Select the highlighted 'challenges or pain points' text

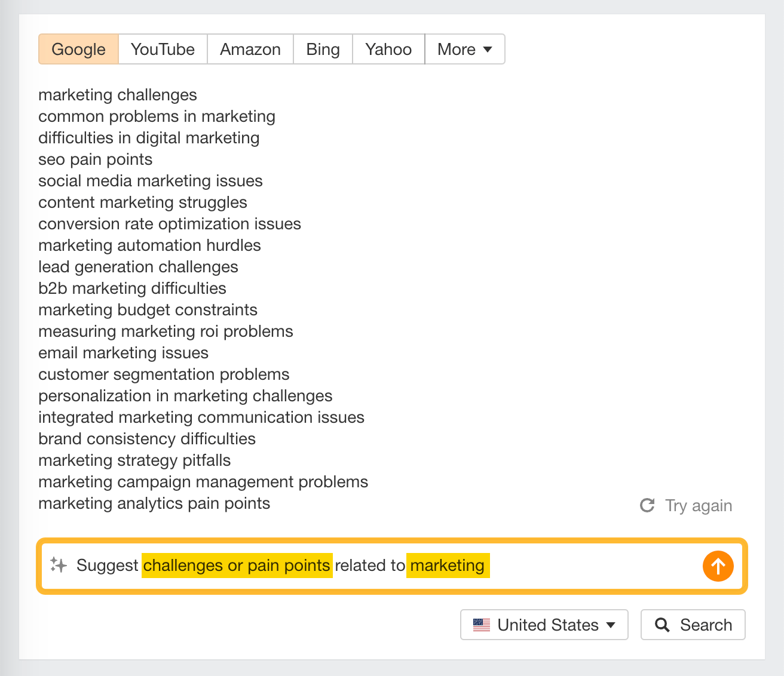pos(237,566)
